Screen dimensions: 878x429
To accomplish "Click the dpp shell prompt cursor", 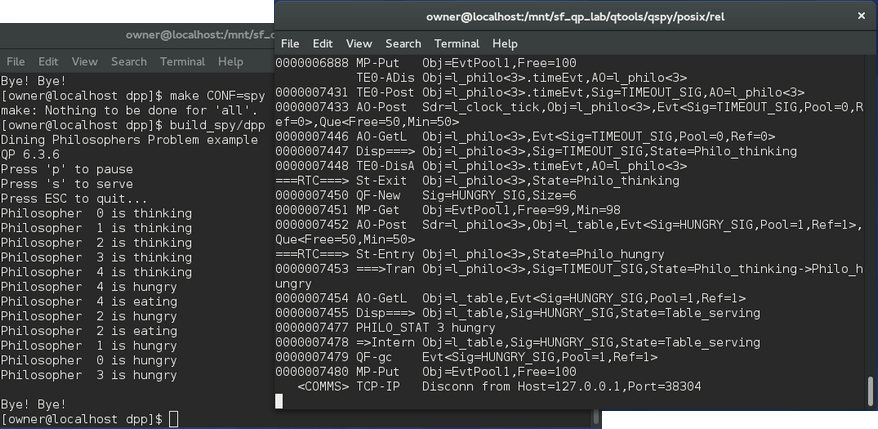I will point(173,418).
